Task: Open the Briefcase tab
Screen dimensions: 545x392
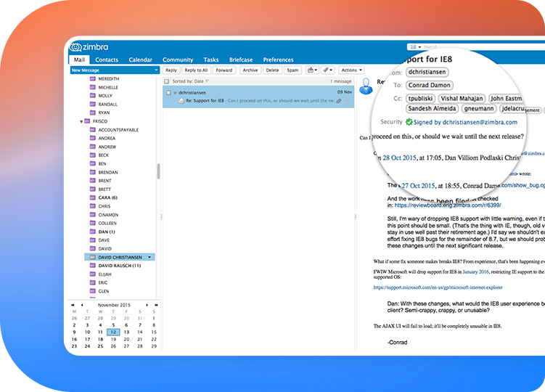Action: point(241,60)
